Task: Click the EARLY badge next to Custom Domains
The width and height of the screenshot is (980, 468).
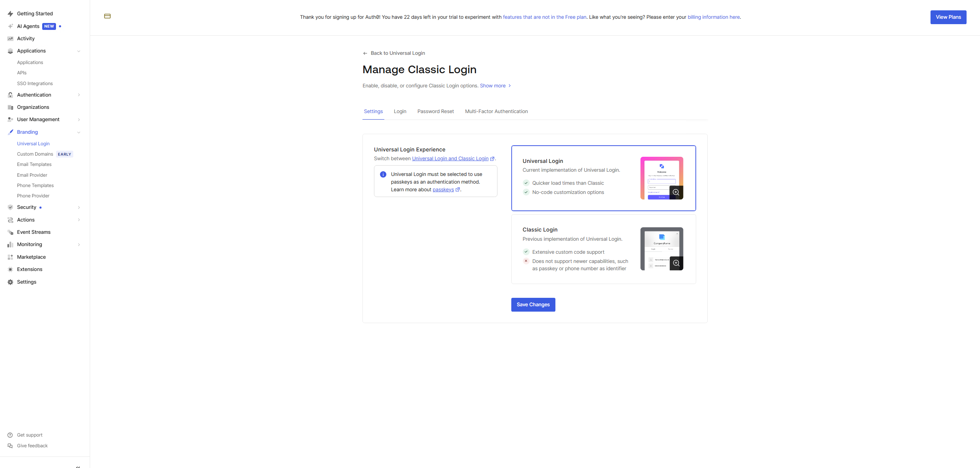Action: tap(64, 154)
